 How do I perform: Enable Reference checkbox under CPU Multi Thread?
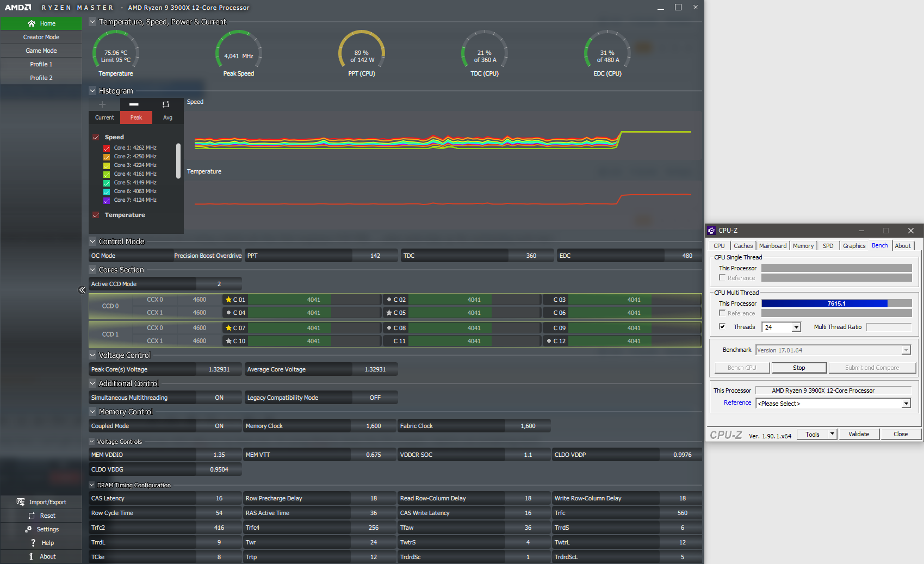722,313
